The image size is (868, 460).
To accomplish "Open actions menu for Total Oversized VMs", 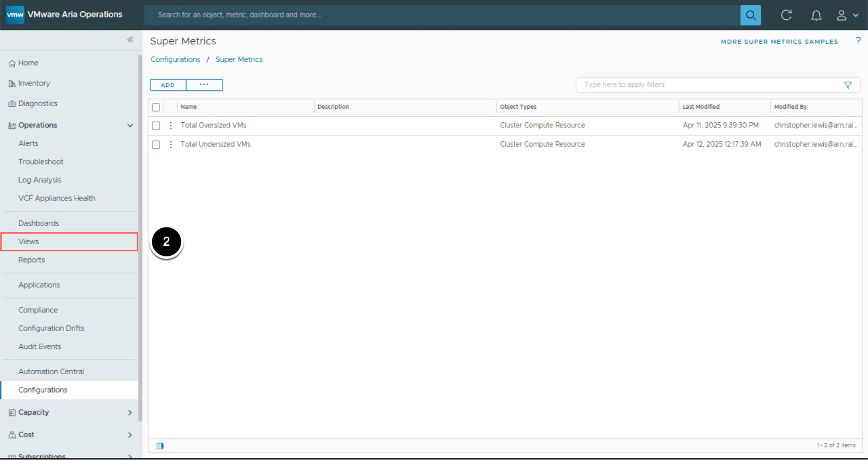I will click(x=171, y=125).
